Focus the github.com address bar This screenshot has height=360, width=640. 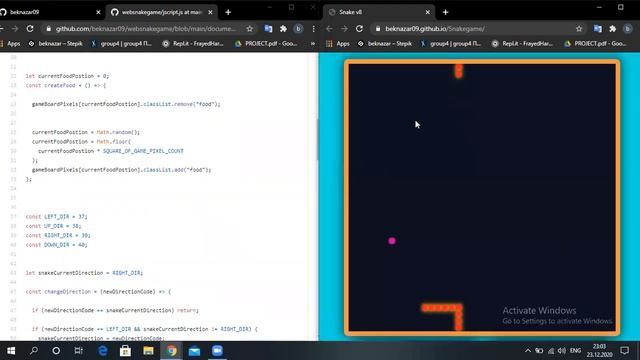[145, 29]
